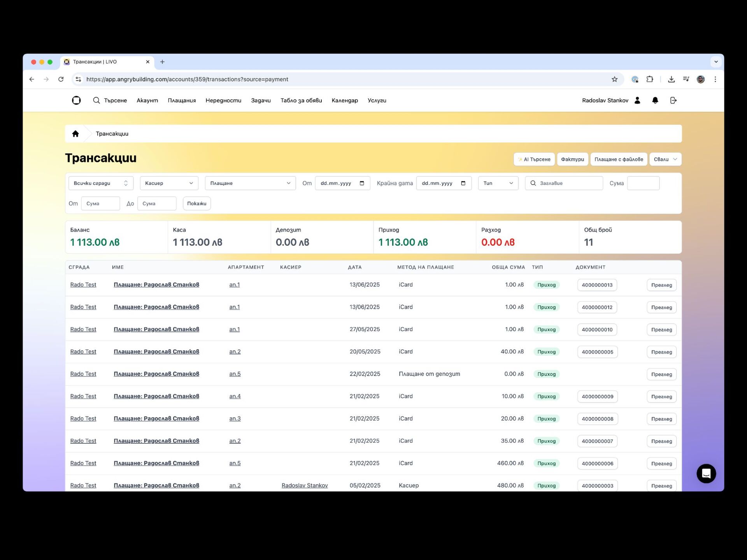Open notifications bell icon
The image size is (747, 560).
coord(655,100)
